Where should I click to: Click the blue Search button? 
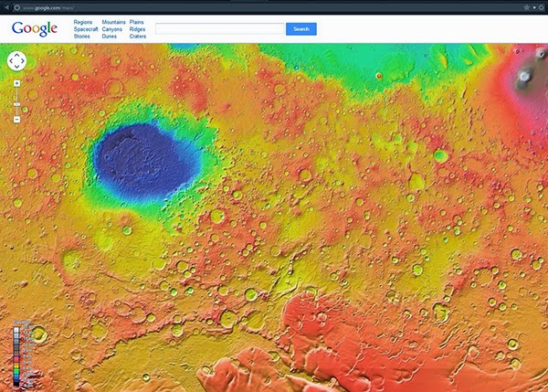(301, 29)
